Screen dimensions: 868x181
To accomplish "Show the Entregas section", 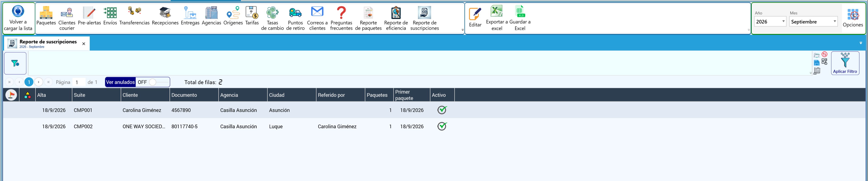I will tap(190, 16).
